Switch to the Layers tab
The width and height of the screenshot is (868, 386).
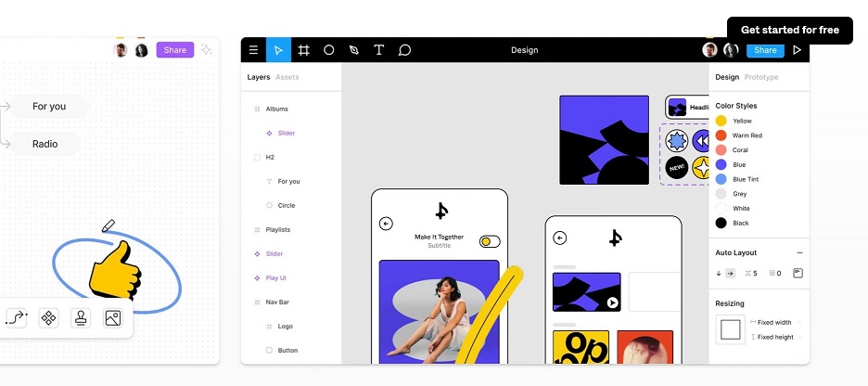click(x=259, y=77)
